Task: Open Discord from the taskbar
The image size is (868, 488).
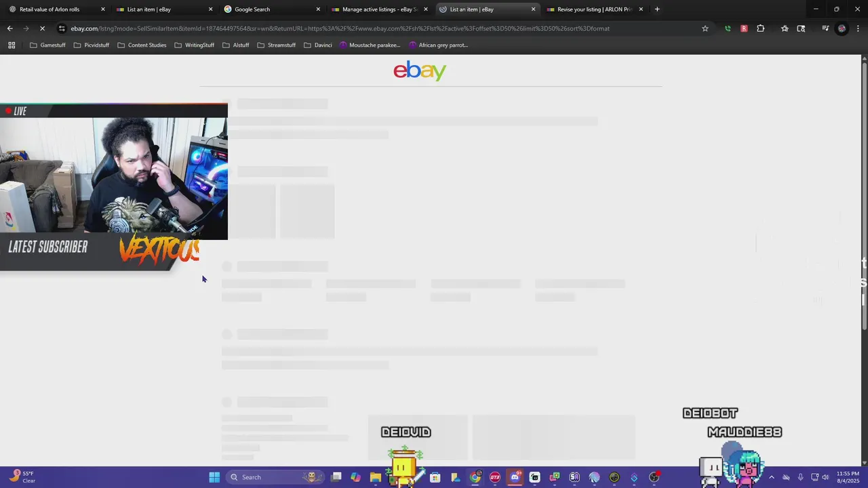Action: [515, 477]
